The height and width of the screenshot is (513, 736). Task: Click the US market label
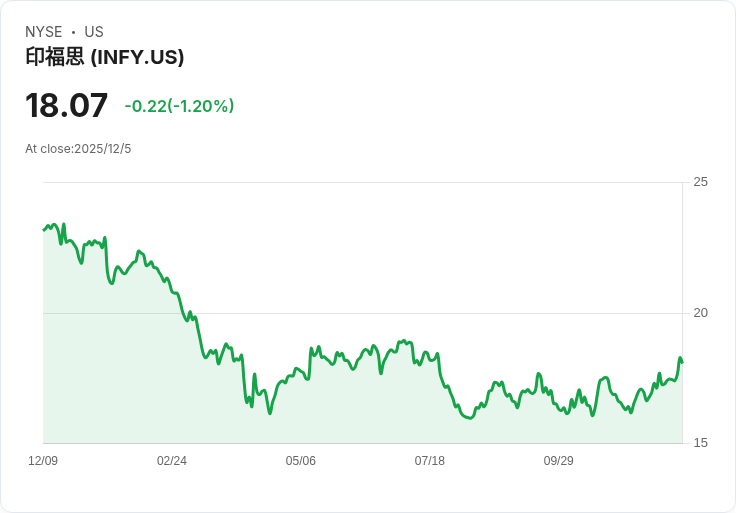click(93, 32)
